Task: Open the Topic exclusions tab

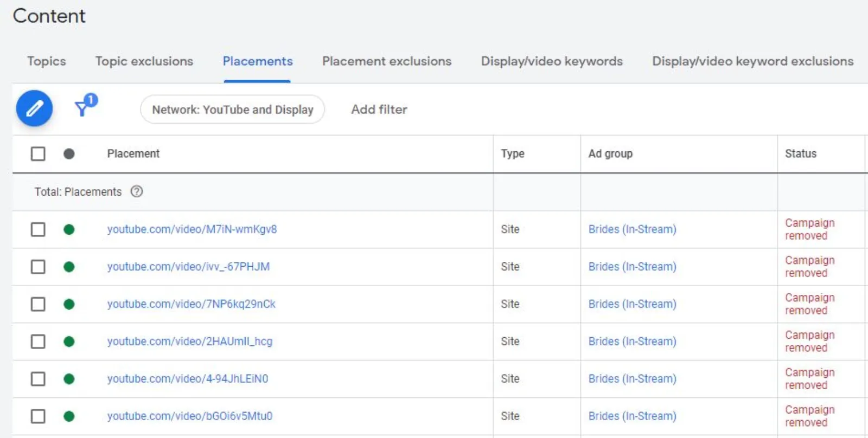Action: 144,61
